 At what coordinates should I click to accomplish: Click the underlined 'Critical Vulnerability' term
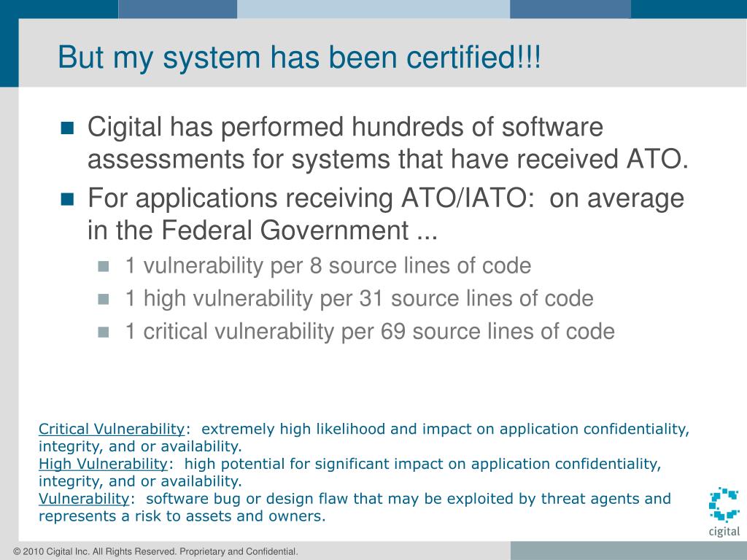(x=112, y=429)
